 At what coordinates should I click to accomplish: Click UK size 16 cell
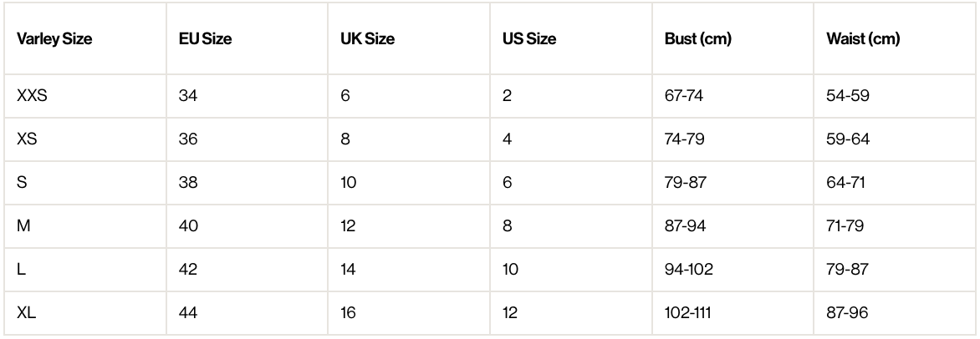point(350,313)
